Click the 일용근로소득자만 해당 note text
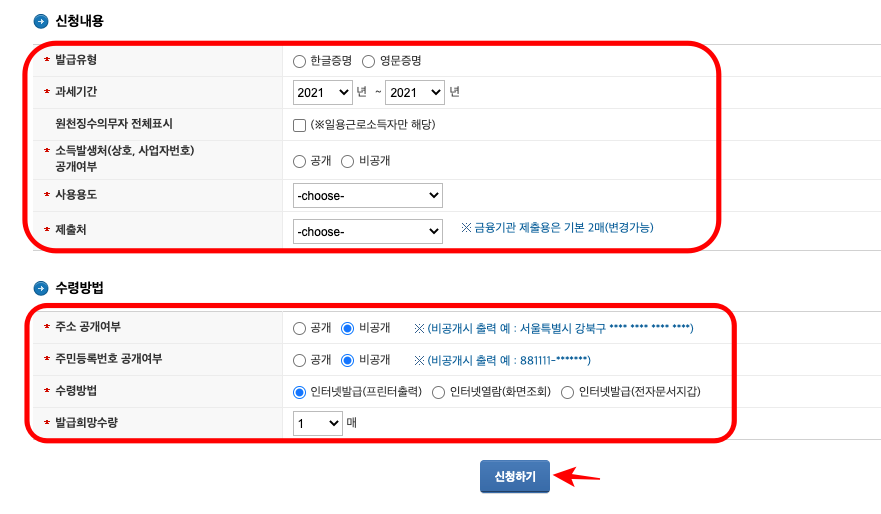 tap(373, 125)
